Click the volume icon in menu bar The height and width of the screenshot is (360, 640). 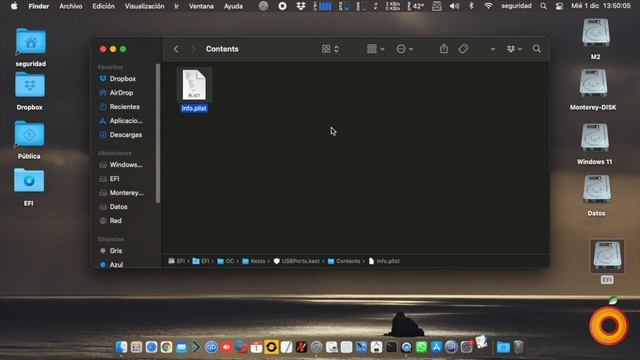pos(454,6)
